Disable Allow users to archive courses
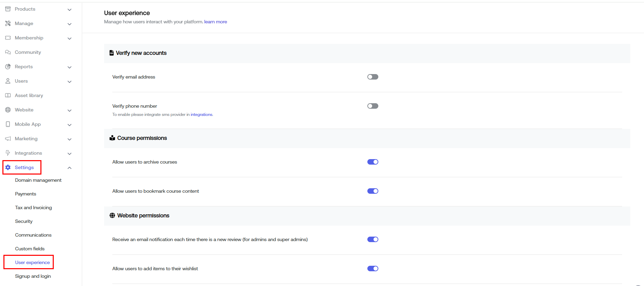 pos(372,162)
